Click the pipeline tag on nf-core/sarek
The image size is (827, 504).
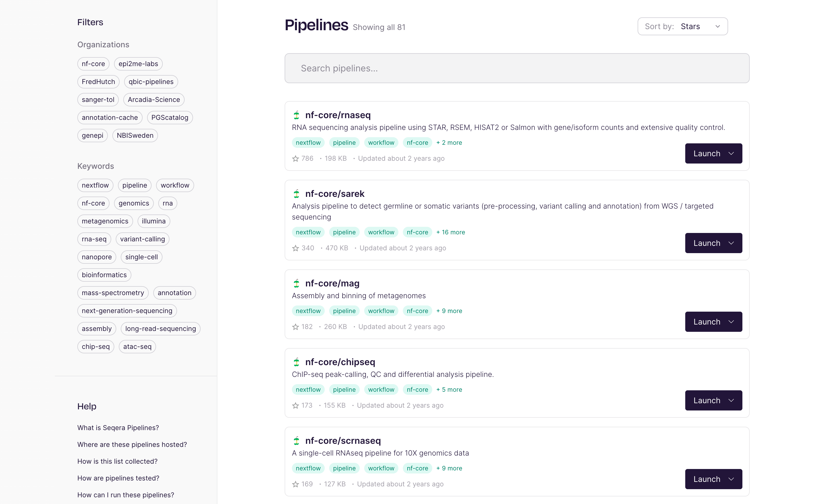344,232
